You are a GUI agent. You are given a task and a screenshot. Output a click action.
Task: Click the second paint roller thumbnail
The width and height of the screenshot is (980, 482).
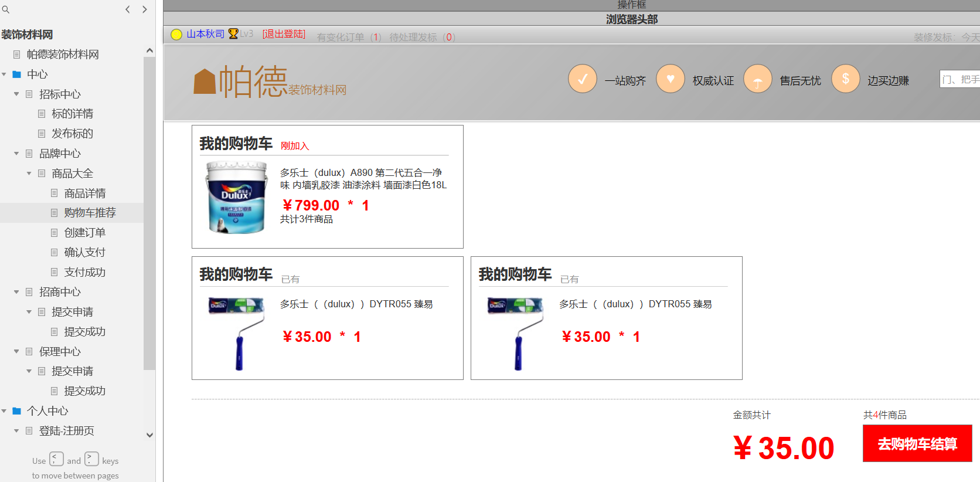(516, 333)
